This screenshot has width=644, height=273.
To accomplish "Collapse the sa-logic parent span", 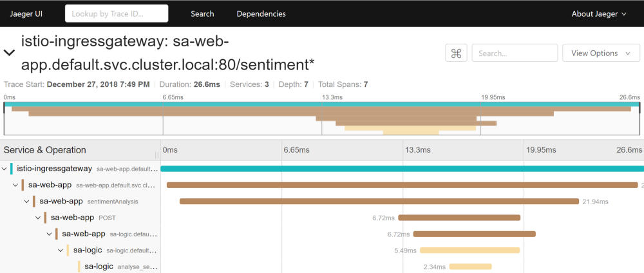I will (x=61, y=250).
